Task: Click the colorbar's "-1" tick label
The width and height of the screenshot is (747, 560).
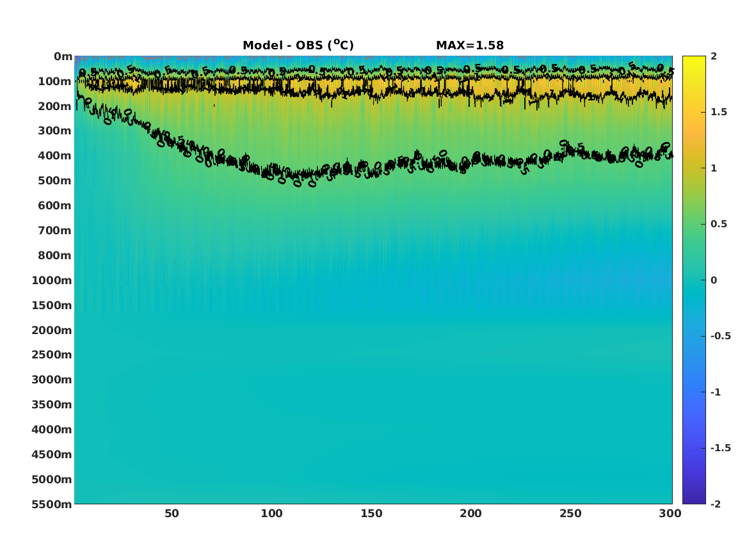Action: (716, 392)
